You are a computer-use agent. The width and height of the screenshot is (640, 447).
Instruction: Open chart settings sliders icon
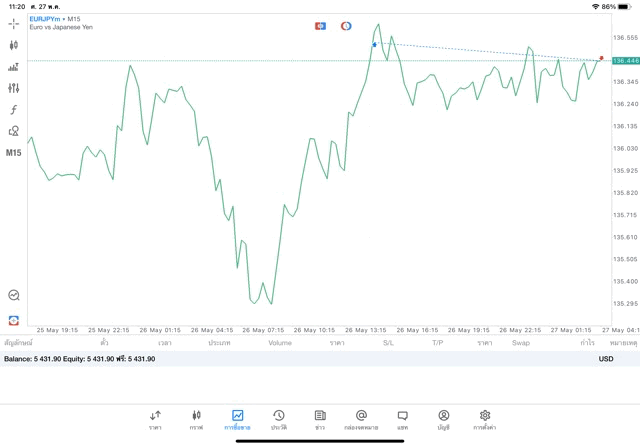(13, 88)
